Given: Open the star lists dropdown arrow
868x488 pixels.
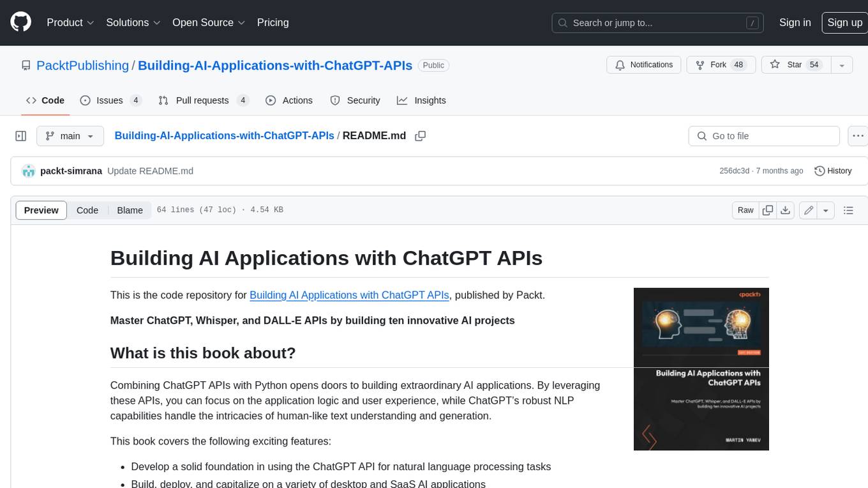Looking at the screenshot, I should pos(842,65).
